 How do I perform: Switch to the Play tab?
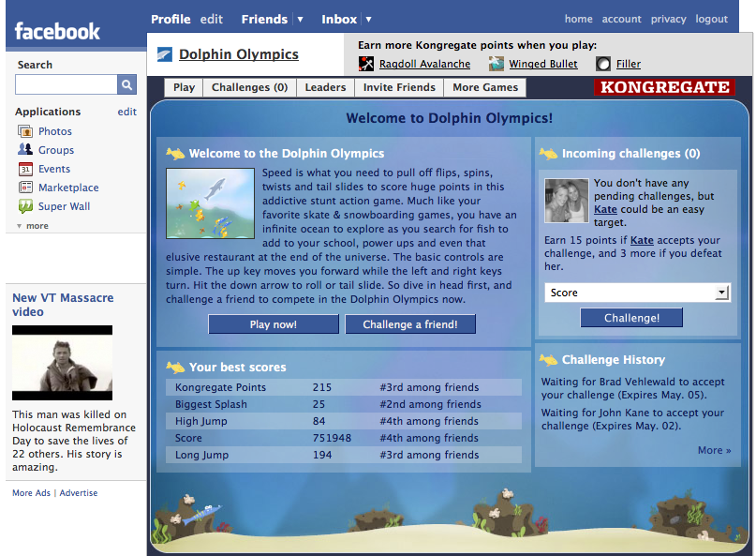pyautogui.click(x=185, y=87)
